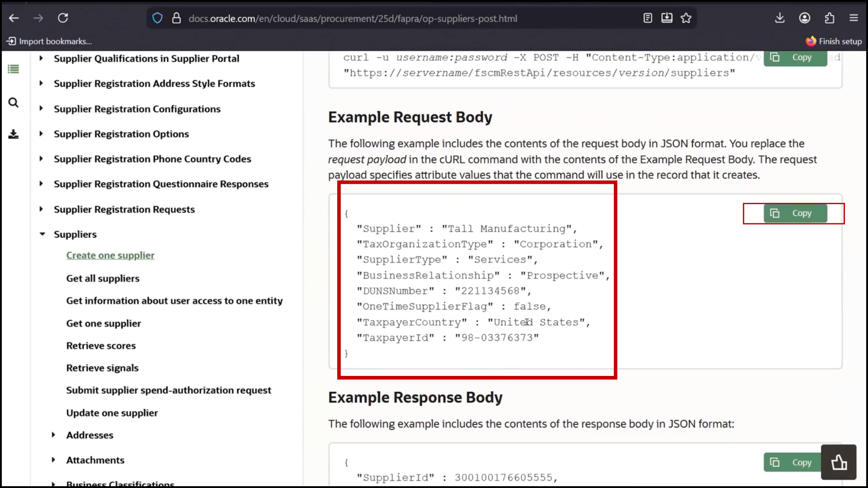This screenshot has height=488, width=868.
Task: Click the site padlock security icon
Action: coord(177,18)
